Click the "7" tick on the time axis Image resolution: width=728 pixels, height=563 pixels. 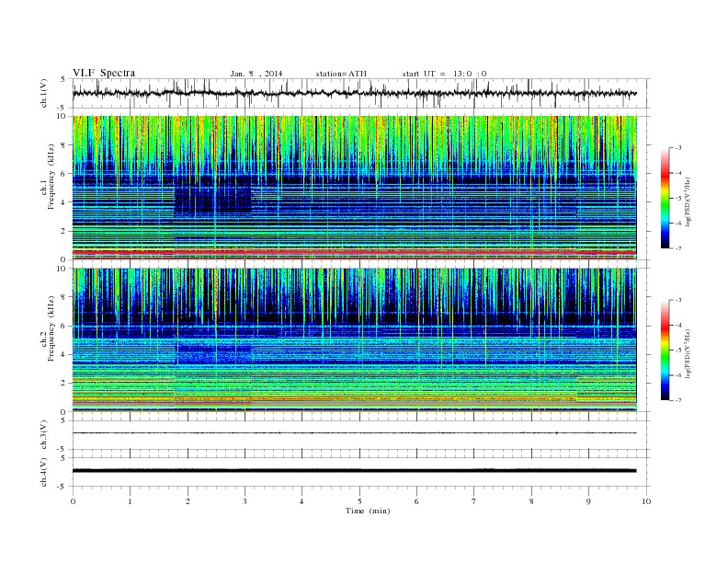pos(474,501)
